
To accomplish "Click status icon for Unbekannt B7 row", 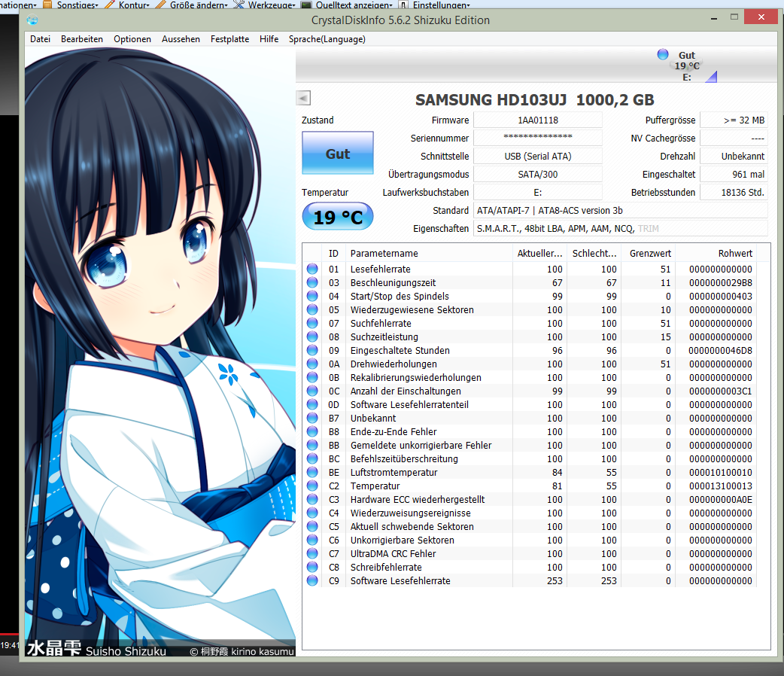I will click(x=312, y=417).
